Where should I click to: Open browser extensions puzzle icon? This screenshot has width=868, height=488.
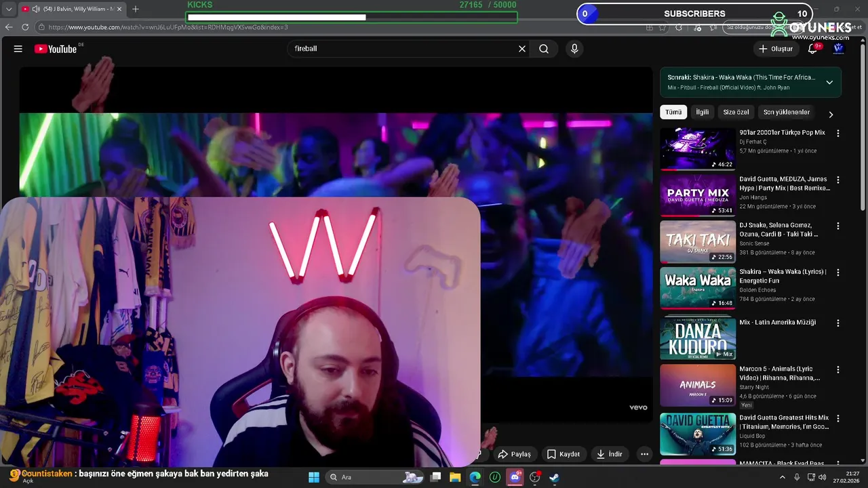(x=679, y=27)
